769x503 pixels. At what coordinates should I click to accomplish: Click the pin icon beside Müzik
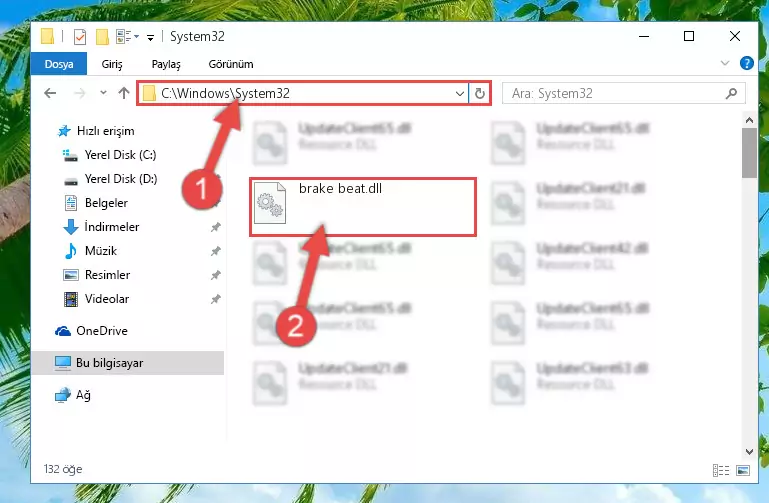point(215,251)
